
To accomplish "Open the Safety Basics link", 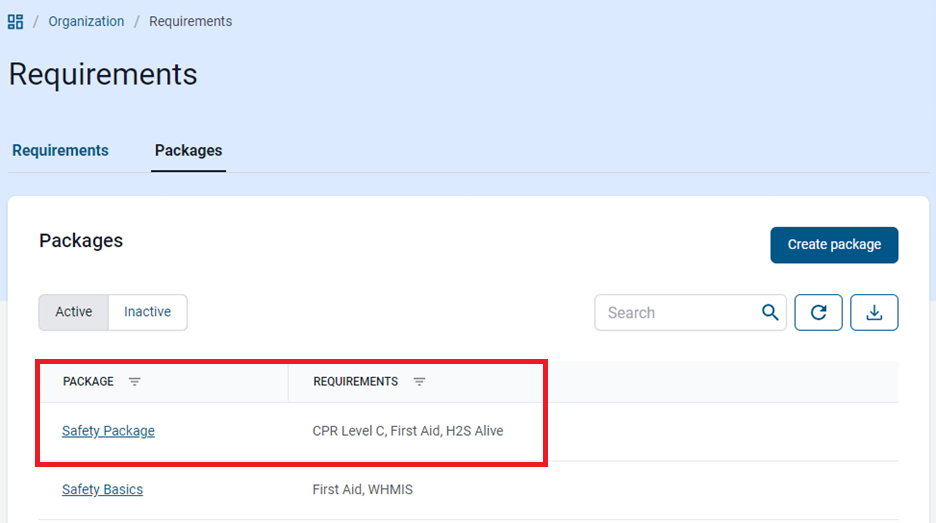I will point(102,490).
